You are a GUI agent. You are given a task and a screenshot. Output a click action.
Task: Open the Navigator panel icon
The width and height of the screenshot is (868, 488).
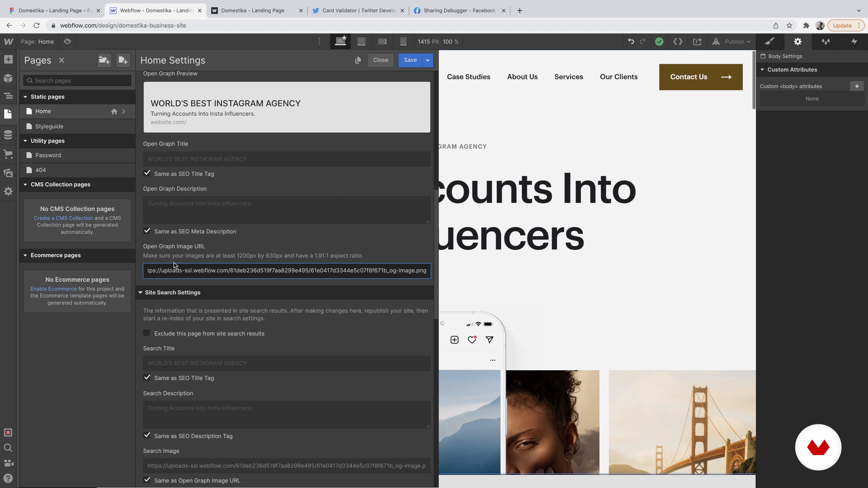point(8,96)
